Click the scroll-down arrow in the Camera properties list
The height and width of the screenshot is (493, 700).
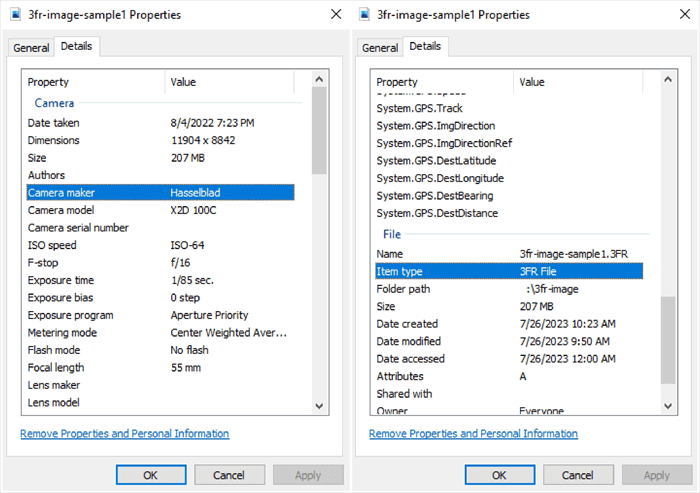(319, 405)
